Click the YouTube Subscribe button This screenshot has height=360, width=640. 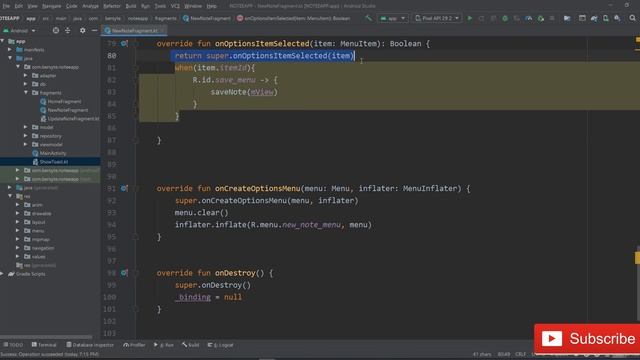[588, 339]
